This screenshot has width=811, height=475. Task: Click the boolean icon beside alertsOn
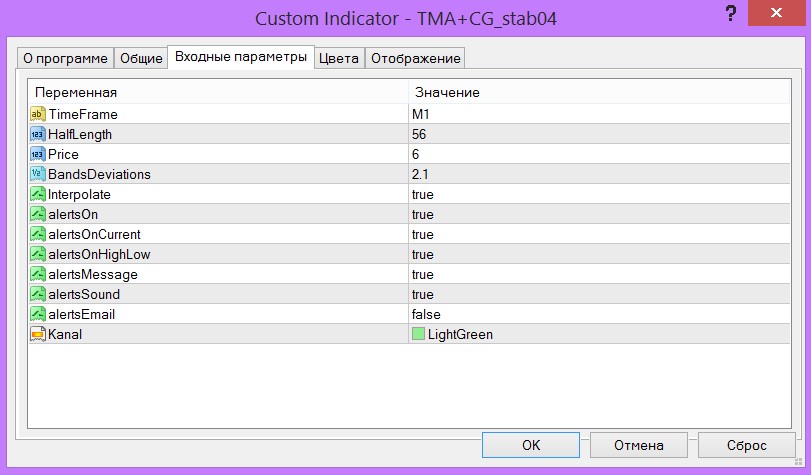(x=38, y=214)
